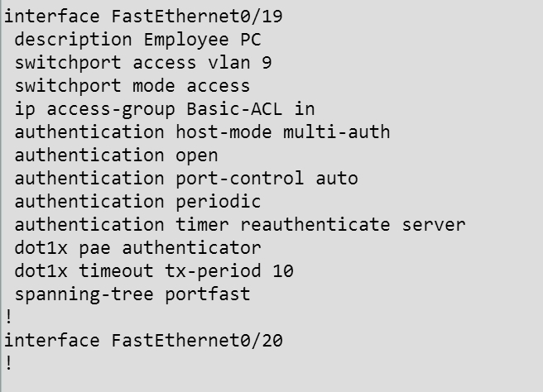This screenshot has width=543, height=392.
Task: Click the last exclamation mark separator
Action: tap(9, 364)
